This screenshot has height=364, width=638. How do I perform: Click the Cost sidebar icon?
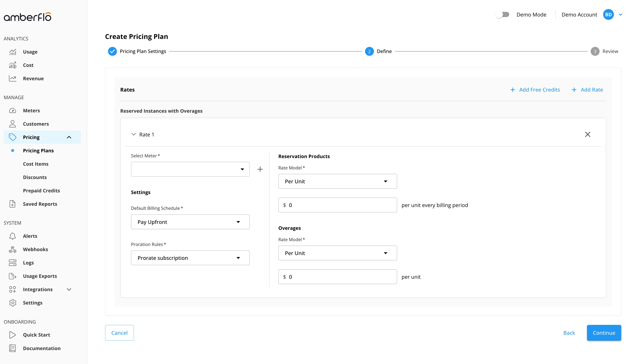tap(12, 65)
